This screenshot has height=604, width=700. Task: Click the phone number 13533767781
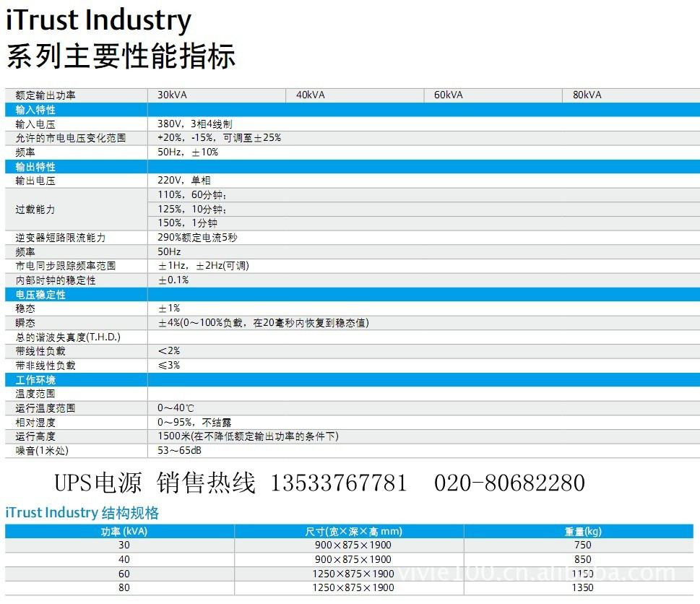click(x=339, y=483)
